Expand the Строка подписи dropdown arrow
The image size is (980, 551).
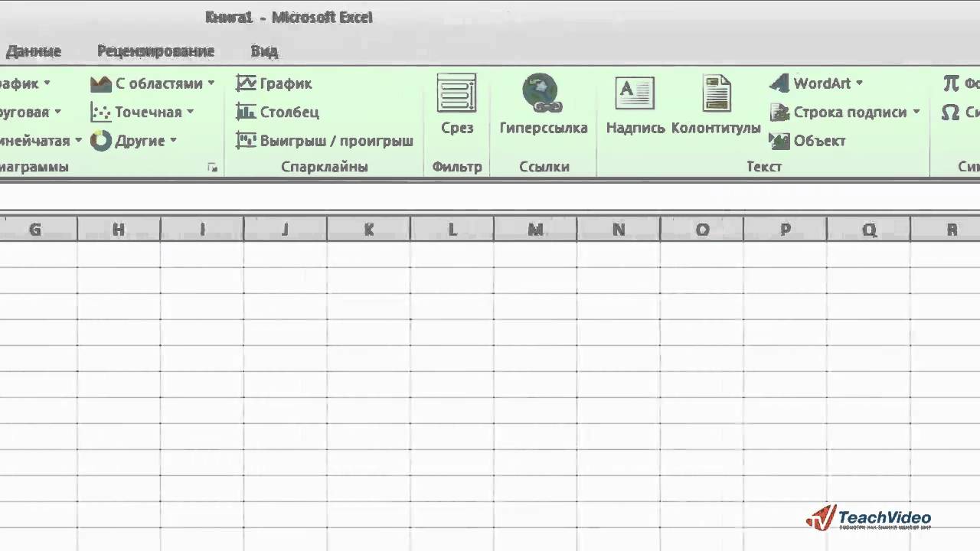click(916, 112)
